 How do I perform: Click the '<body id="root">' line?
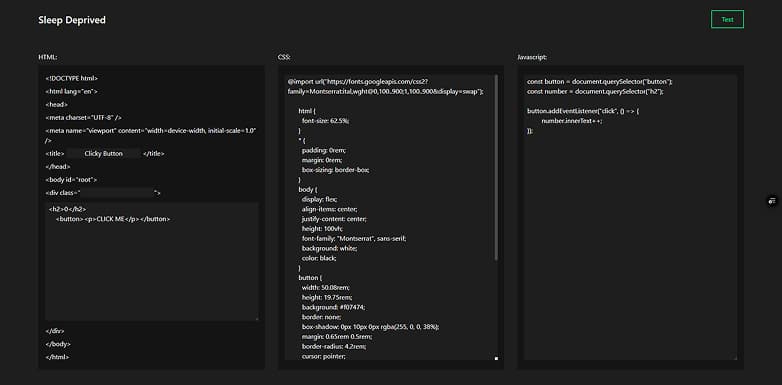pos(71,180)
